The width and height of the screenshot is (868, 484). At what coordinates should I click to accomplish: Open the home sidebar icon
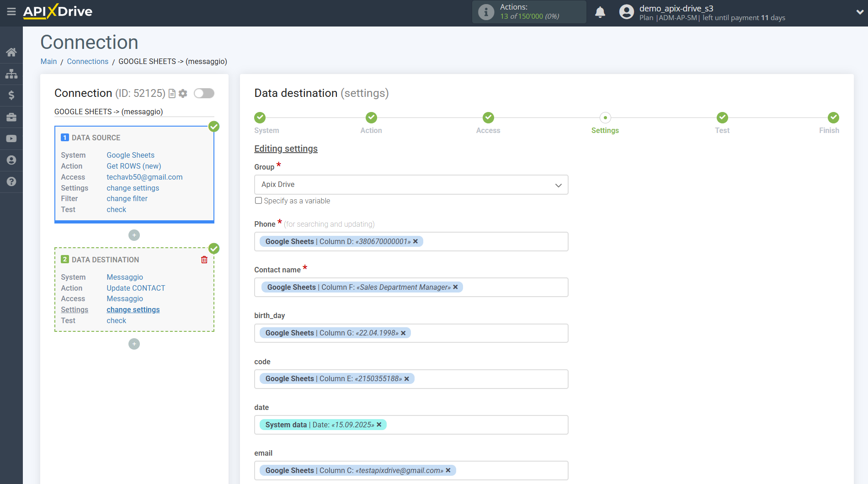pos(11,52)
